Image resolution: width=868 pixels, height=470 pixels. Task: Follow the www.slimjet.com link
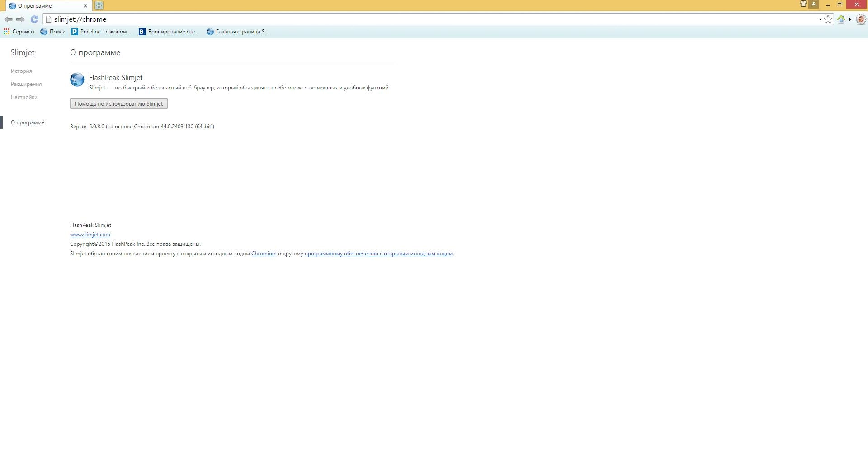[x=90, y=235]
